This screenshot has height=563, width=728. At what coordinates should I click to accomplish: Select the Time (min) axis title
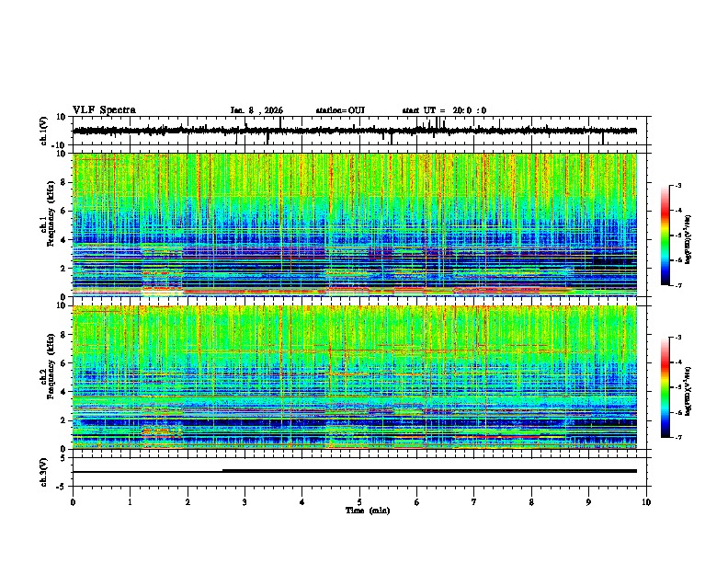click(x=368, y=511)
